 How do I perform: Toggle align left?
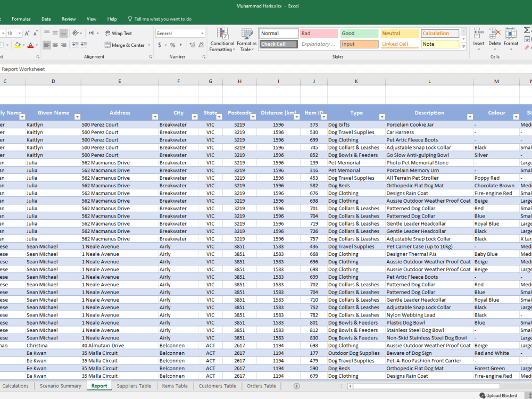pyautogui.click(x=47, y=45)
